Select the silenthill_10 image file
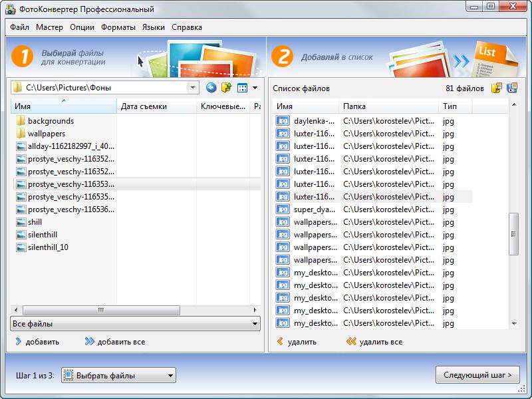Viewport: 532px width, 399px height. [48, 247]
